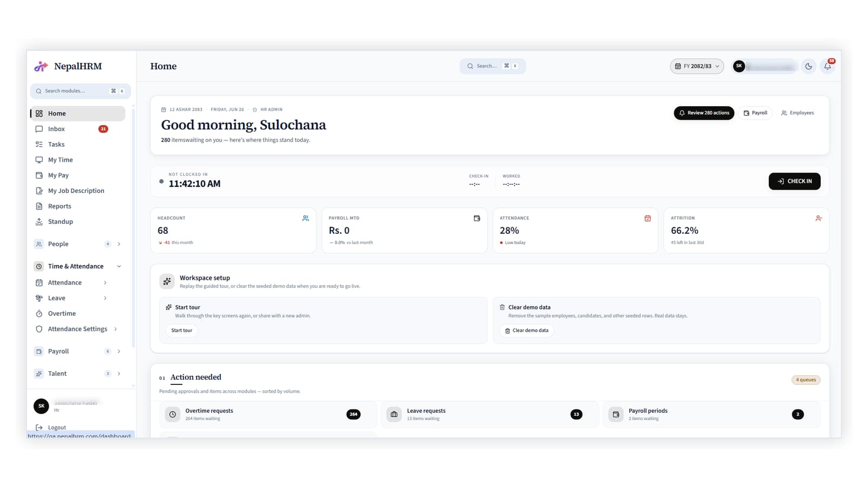Click the Reports document icon

39,206
